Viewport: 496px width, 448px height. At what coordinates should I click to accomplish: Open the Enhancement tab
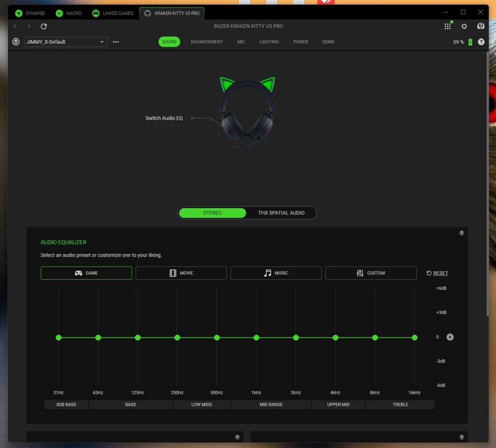pos(206,42)
